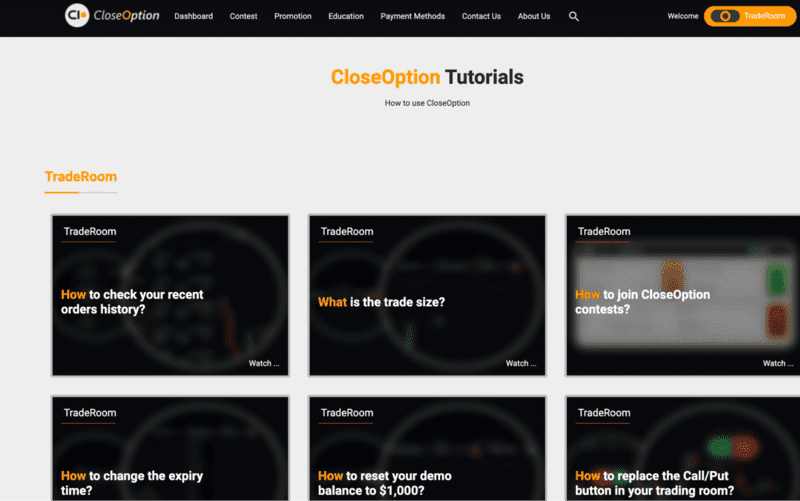This screenshot has height=501, width=800.
Task: Click Watch on trade size card
Action: click(x=521, y=363)
